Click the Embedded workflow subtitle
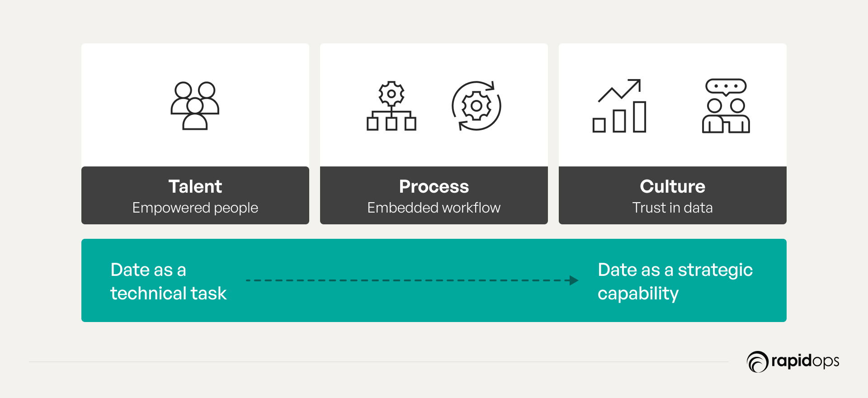The height and width of the screenshot is (398, 868). (x=434, y=208)
